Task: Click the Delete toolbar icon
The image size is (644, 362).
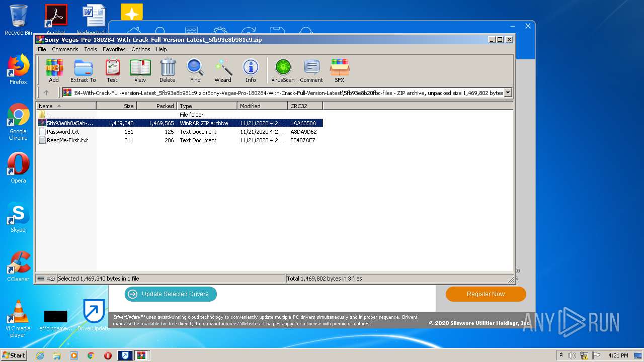Action: pos(168,70)
